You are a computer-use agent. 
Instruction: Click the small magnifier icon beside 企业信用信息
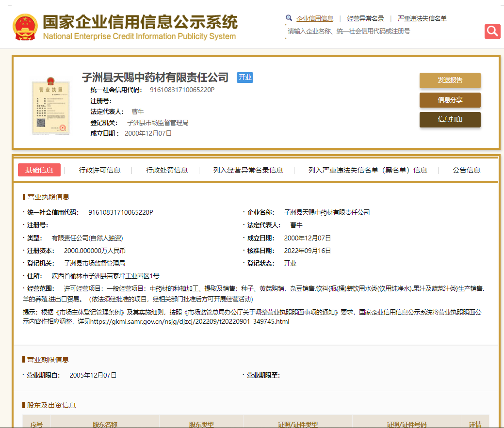(x=289, y=18)
